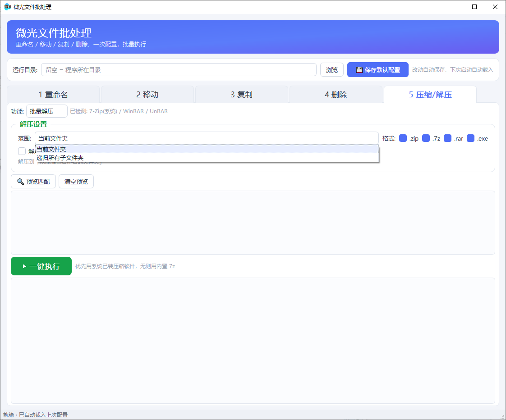
Task: Tick the checkbox below the 范围 label
Action: coord(22,151)
